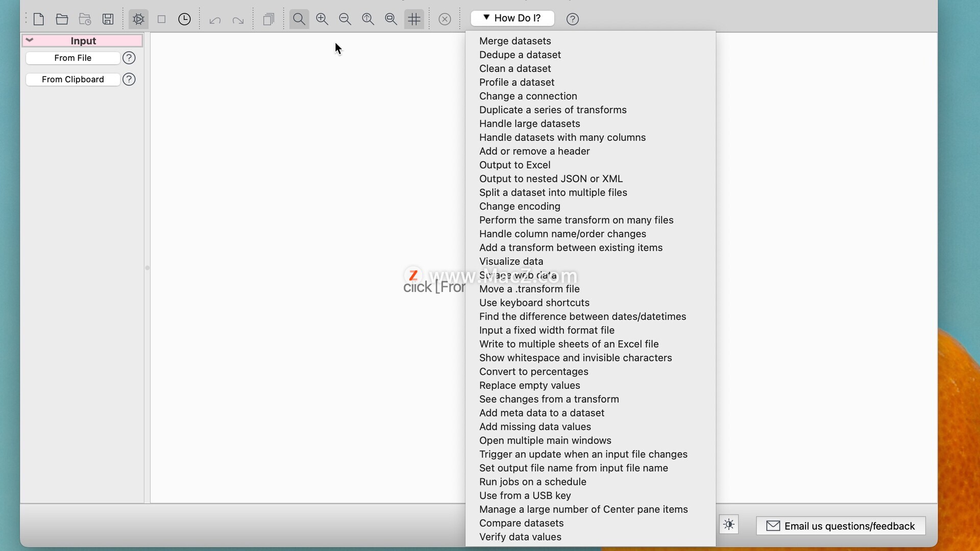Select Trigger an update when an input file changes
This screenshot has height=551, width=980.
coord(591,454)
